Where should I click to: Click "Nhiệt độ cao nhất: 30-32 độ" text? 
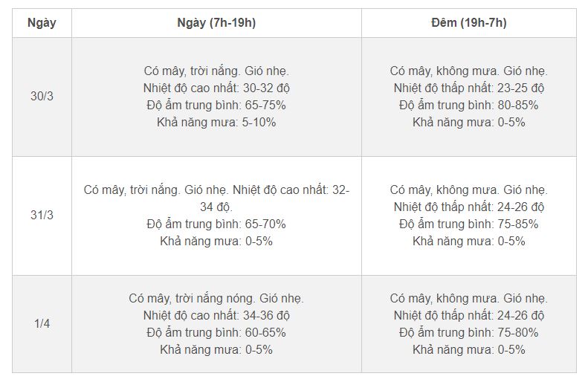point(216,88)
